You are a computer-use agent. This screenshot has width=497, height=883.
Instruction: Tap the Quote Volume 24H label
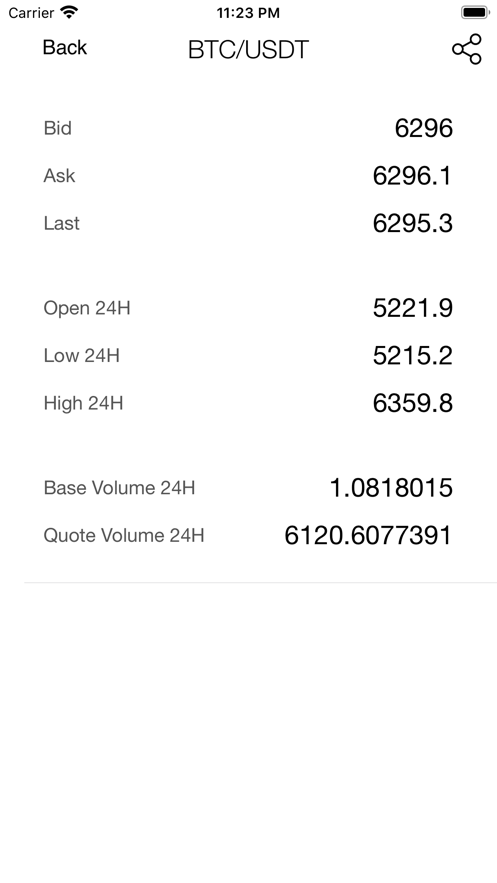click(x=124, y=536)
